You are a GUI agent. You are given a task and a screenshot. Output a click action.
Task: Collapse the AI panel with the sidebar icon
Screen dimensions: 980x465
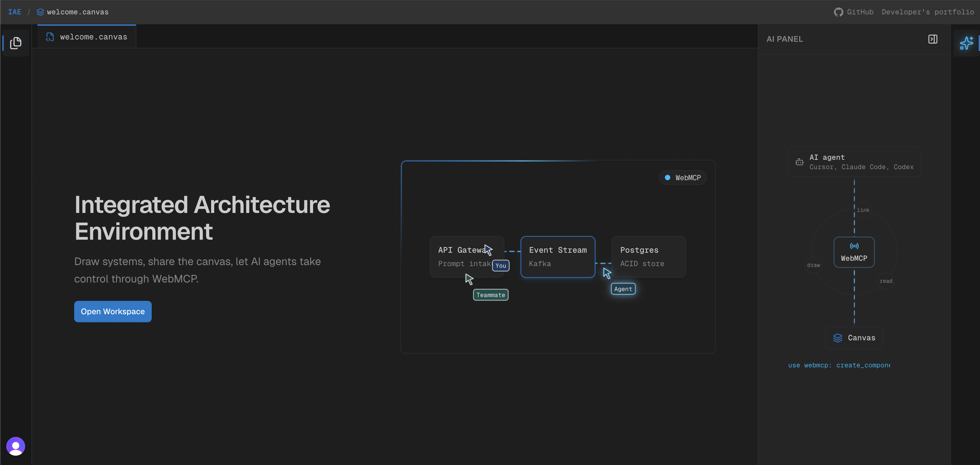point(933,39)
